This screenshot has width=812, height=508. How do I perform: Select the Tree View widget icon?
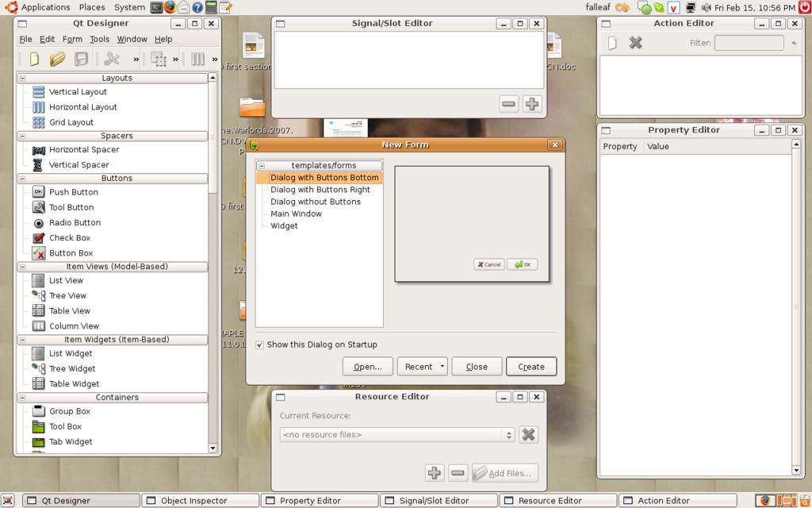click(x=38, y=295)
